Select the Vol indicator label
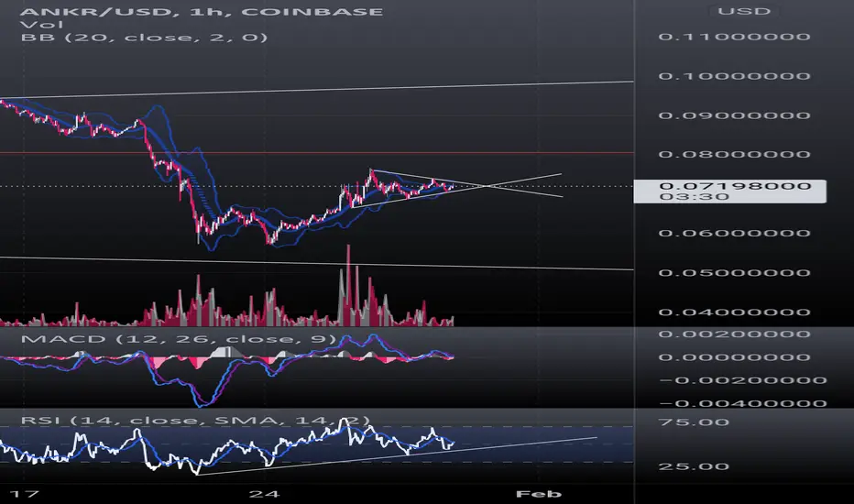The height and width of the screenshot is (504, 854). pyautogui.click(x=41, y=25)
